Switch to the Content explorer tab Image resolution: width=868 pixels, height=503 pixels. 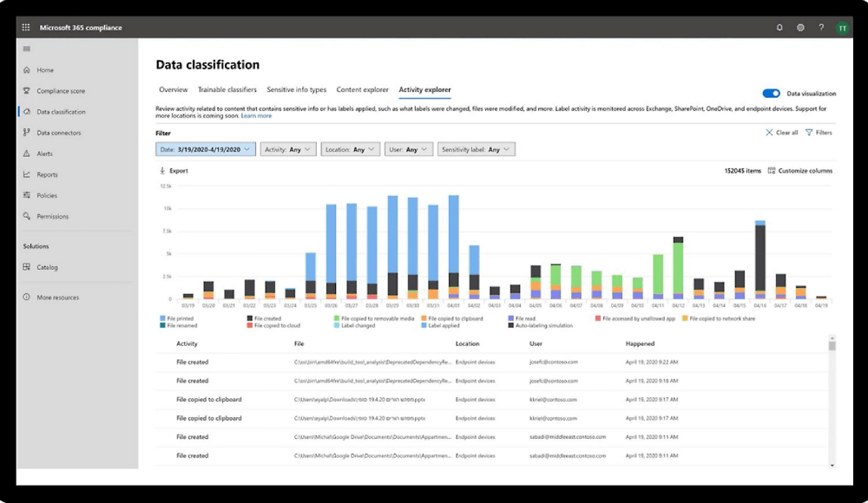click(x=362, y=90)
